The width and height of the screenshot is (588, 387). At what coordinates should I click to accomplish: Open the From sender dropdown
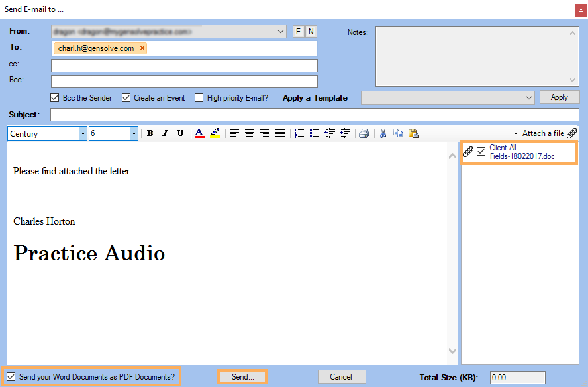coord(281,32)
